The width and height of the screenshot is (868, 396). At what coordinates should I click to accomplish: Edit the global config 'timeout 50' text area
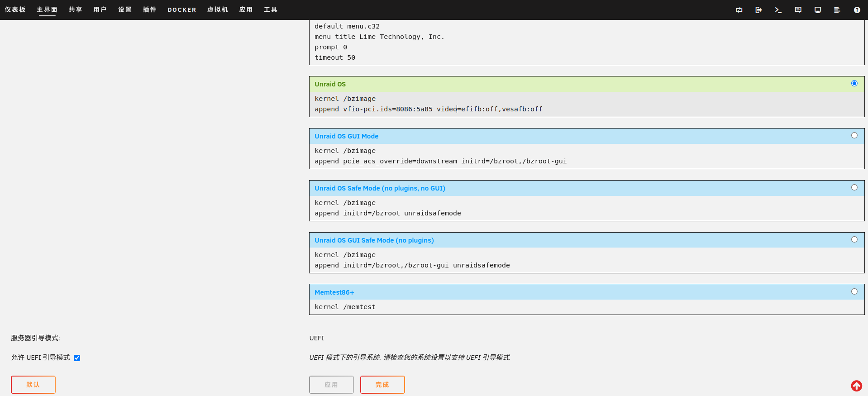click(x=587, y=42)
